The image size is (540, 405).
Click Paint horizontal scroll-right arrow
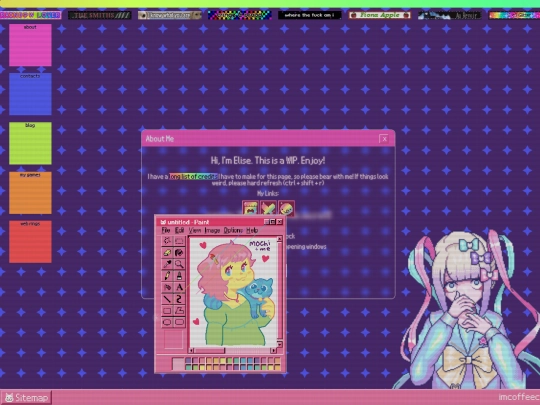(x=273, y=351)
